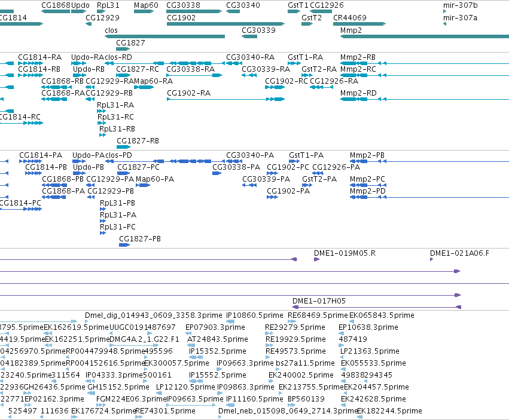Select the CG1814-RA transcript label

tap(39, 57)
